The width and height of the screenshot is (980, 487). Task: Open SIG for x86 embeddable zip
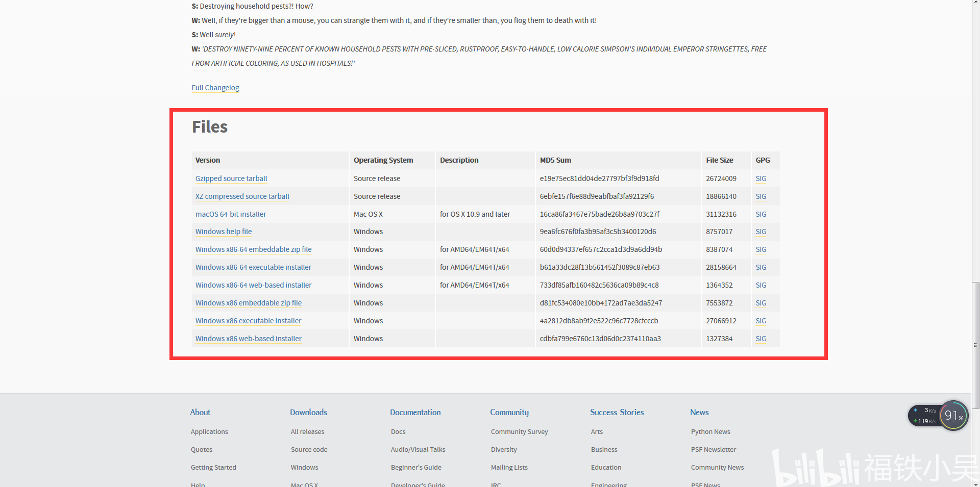pyautogui.click(x=761, y=303)
